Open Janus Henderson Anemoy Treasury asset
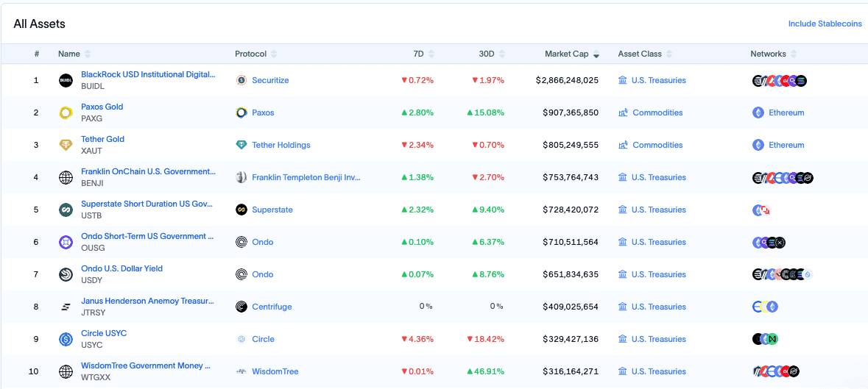This screenshot has width=868, height=389. 147,301
